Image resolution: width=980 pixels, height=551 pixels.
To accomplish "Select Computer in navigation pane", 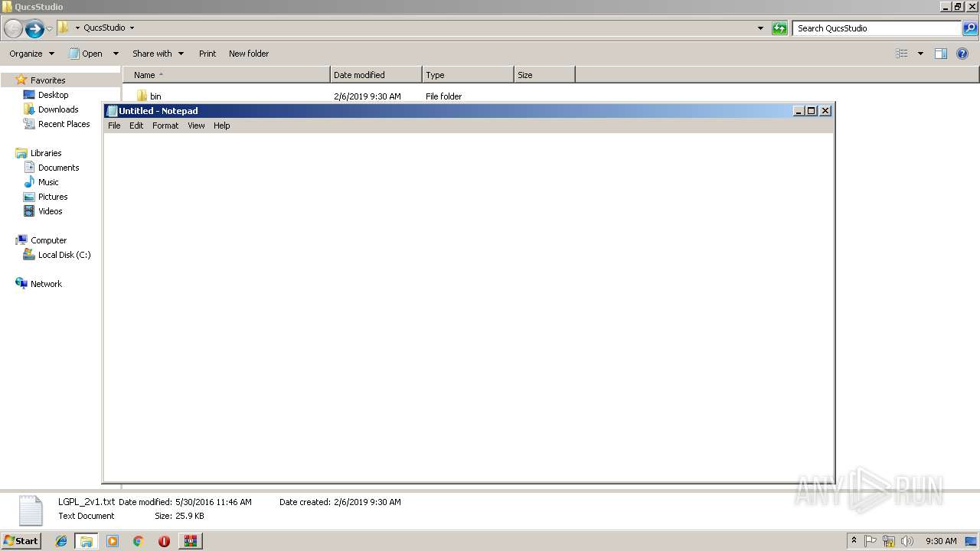I will click(x=48, y=240).
